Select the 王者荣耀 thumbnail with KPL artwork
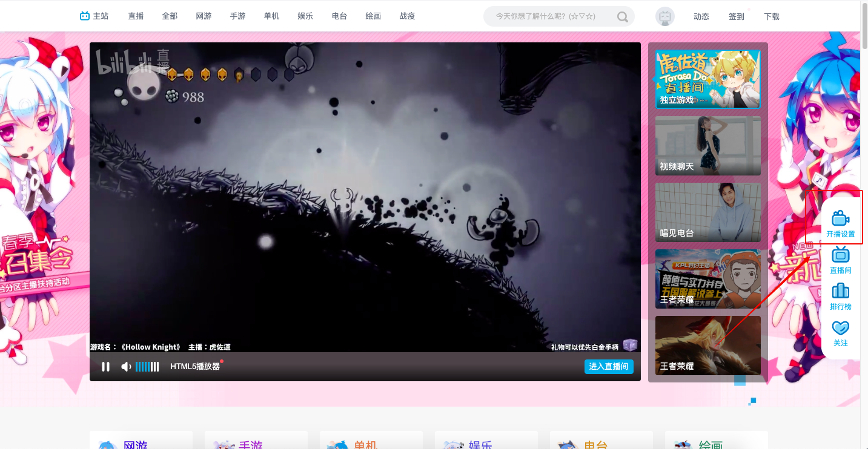This screenshot has height=449, width=868. [707, 279]
